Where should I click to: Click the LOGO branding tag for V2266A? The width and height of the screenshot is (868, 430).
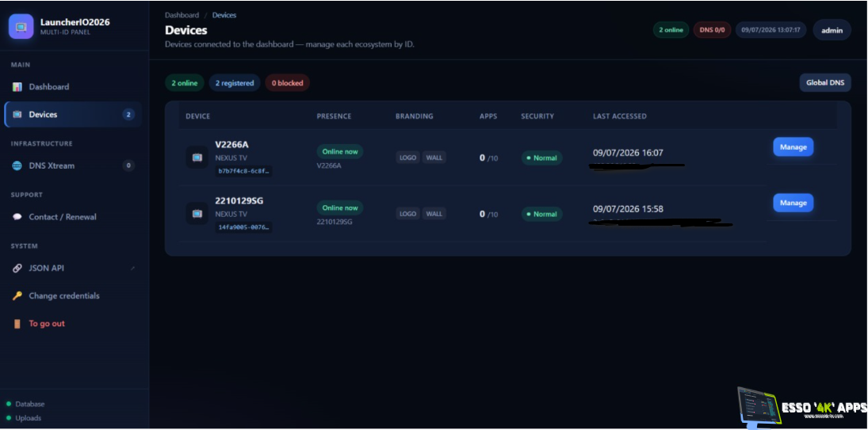pos(408,158)
